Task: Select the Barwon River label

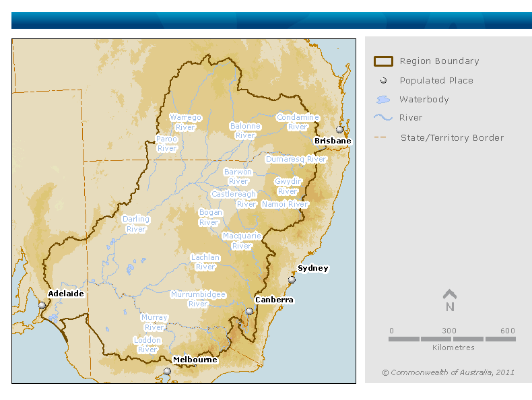Action: tap(238, 176)
